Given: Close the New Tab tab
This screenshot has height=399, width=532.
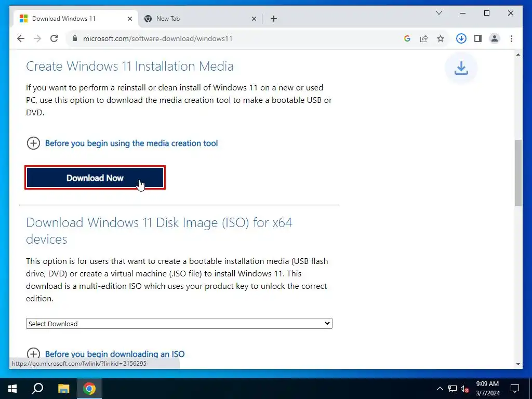Looking at the screenshot, I should [254, 19].
